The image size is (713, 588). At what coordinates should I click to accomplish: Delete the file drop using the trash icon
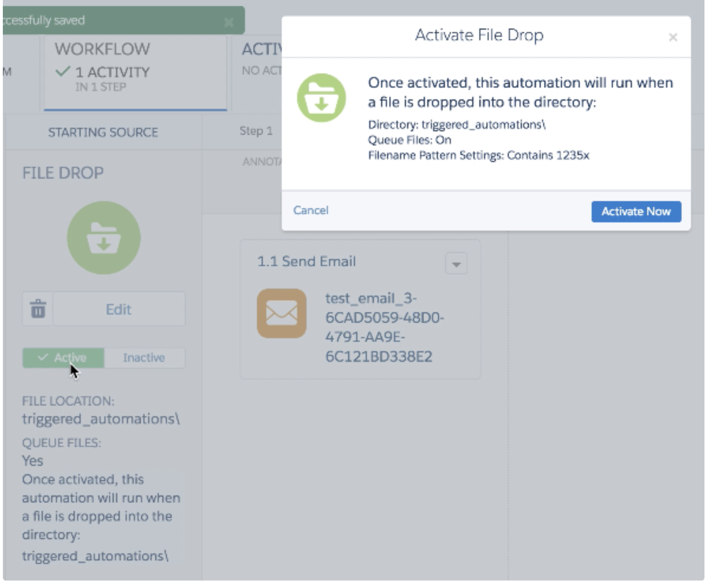click(38, 309)
